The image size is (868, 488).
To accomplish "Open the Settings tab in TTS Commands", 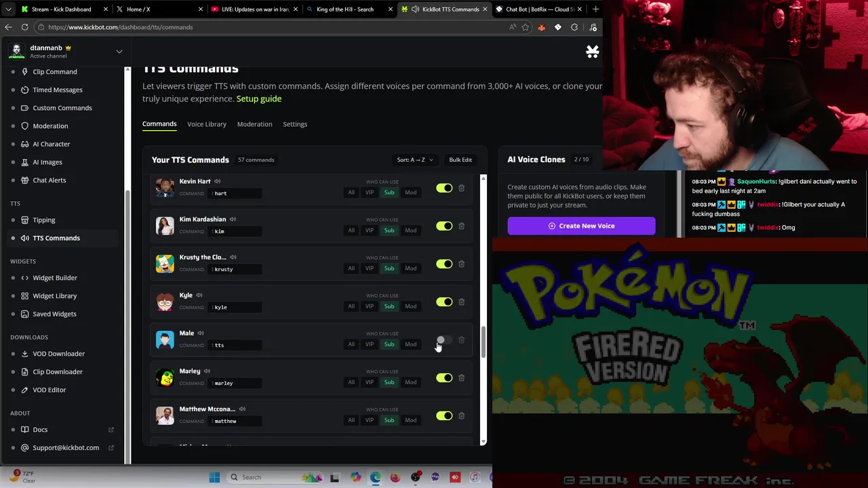I will coord(295,124).
